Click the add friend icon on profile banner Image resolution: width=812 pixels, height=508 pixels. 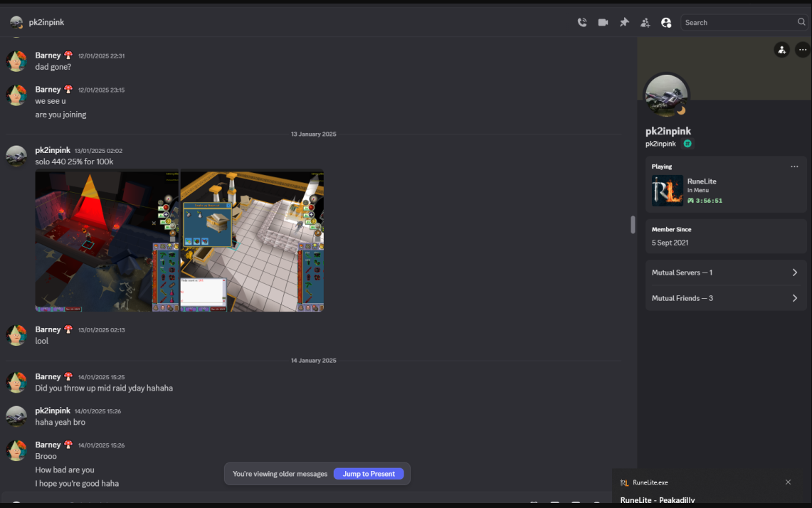click(x=781, y=50)
